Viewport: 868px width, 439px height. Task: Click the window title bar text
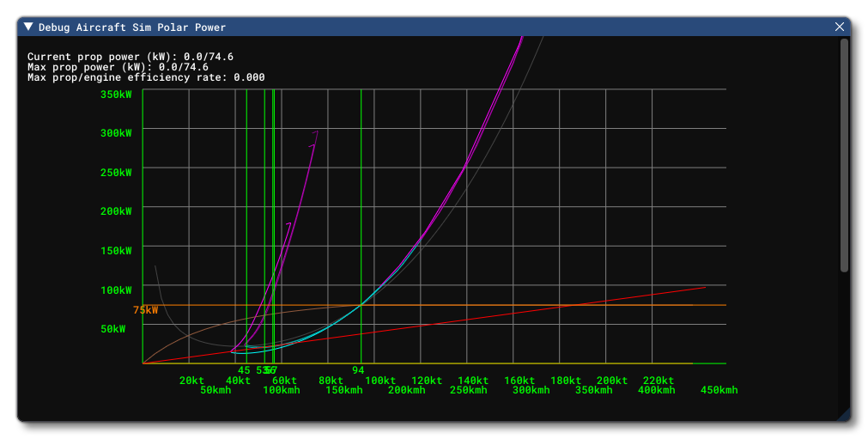point(132,27)
